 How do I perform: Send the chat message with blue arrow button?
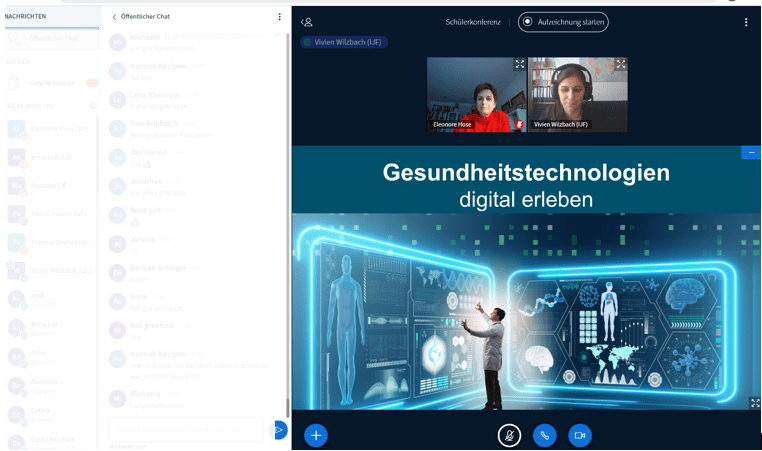click(x=279, y=430)
